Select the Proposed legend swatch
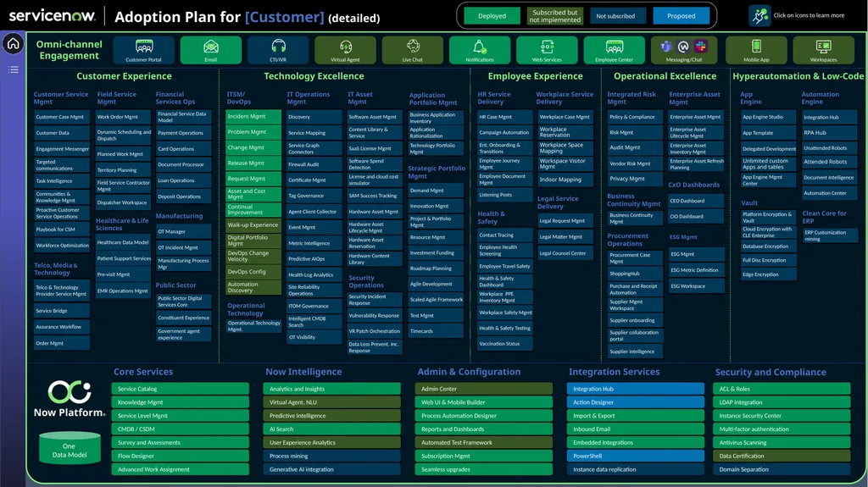868x487 pixels. tap(681, 16)
